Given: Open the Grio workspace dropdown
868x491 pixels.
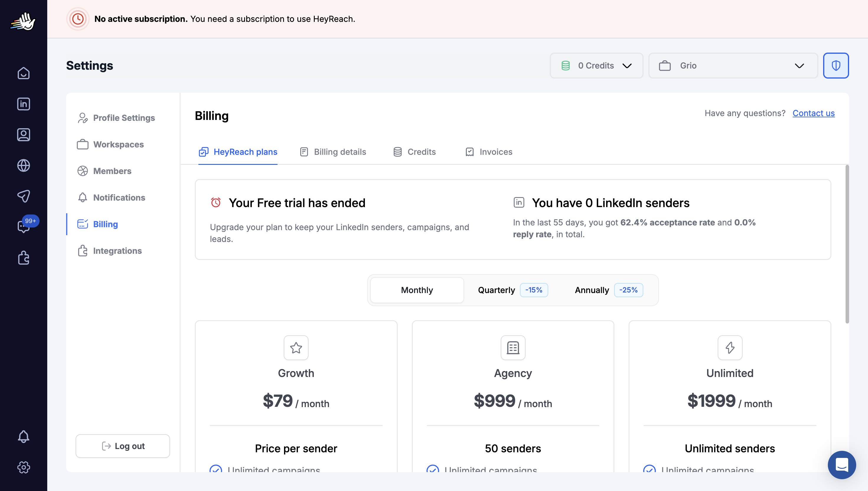Looking at the screenshot, I should pyautogui.click(x=733, y=65).
